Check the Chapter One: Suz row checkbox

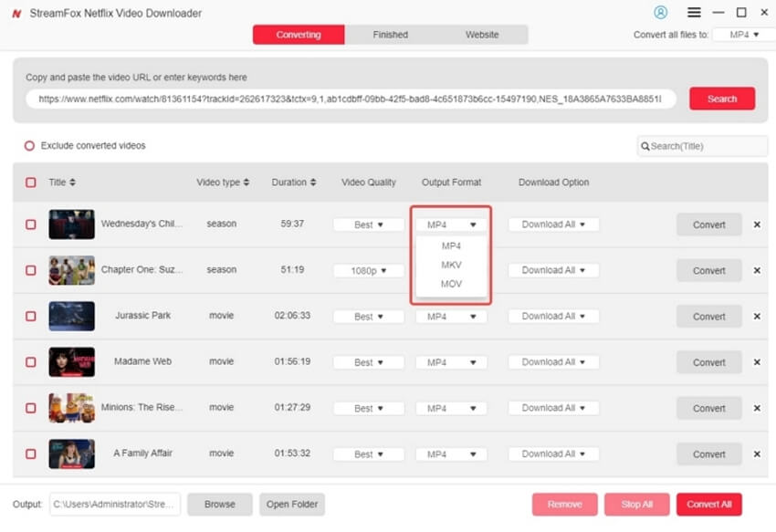point(31,271)
